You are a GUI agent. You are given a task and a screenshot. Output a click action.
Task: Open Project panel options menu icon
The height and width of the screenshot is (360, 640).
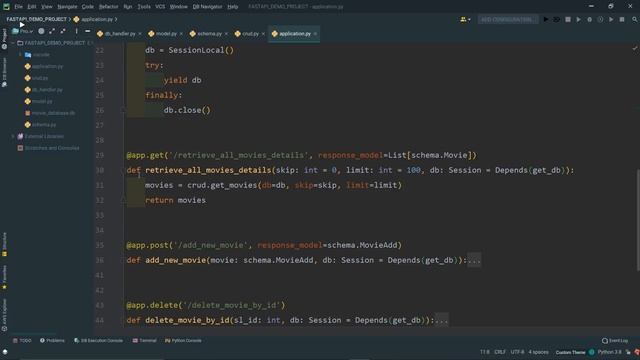(76, 31)
